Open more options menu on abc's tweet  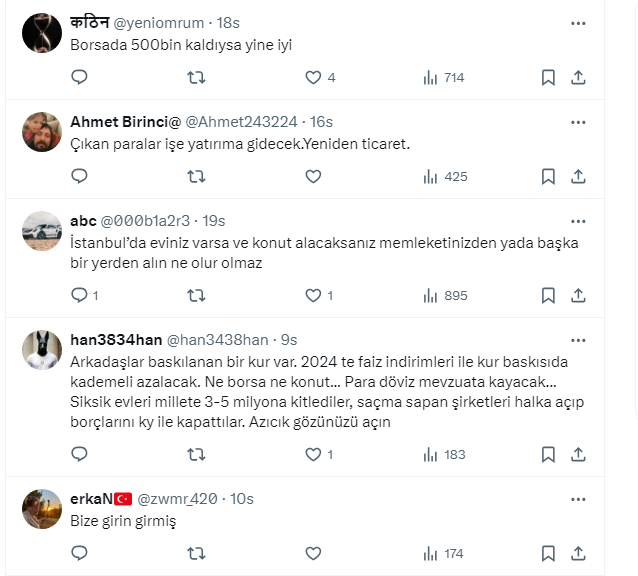pos(578,220)
